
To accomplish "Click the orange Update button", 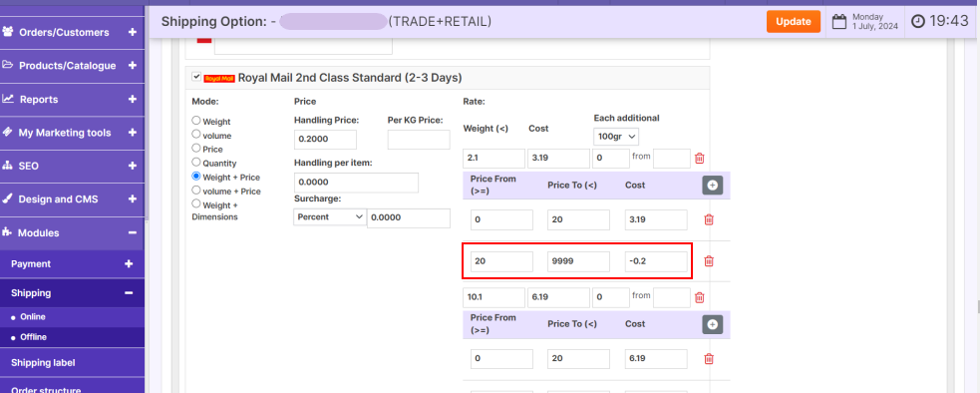I will tap(794, 21).
